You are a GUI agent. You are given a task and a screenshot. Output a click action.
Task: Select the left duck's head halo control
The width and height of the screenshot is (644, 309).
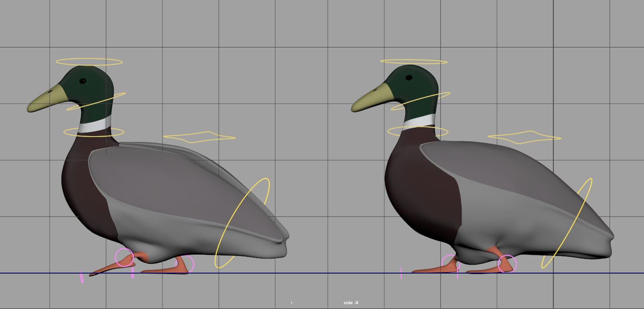(89, 59)
